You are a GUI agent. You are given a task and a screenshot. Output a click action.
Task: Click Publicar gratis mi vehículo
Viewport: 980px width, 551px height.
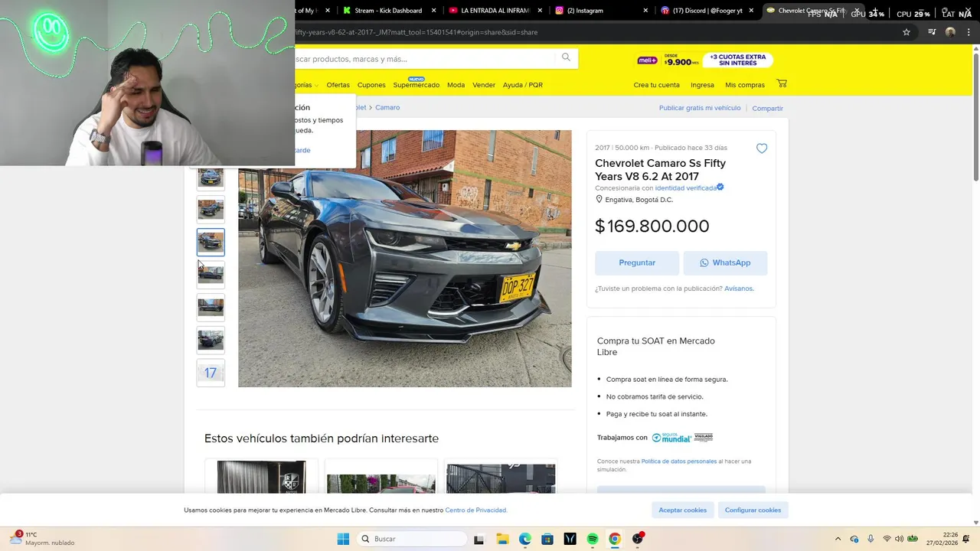[x=700, y=108]
